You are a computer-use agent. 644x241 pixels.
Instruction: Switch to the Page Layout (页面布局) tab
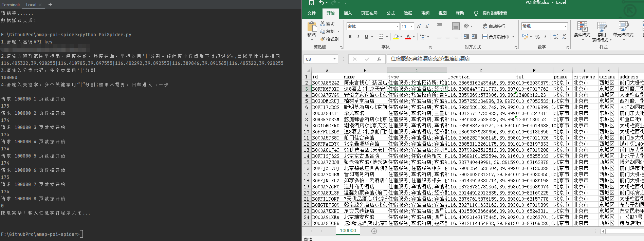[369, 13]
